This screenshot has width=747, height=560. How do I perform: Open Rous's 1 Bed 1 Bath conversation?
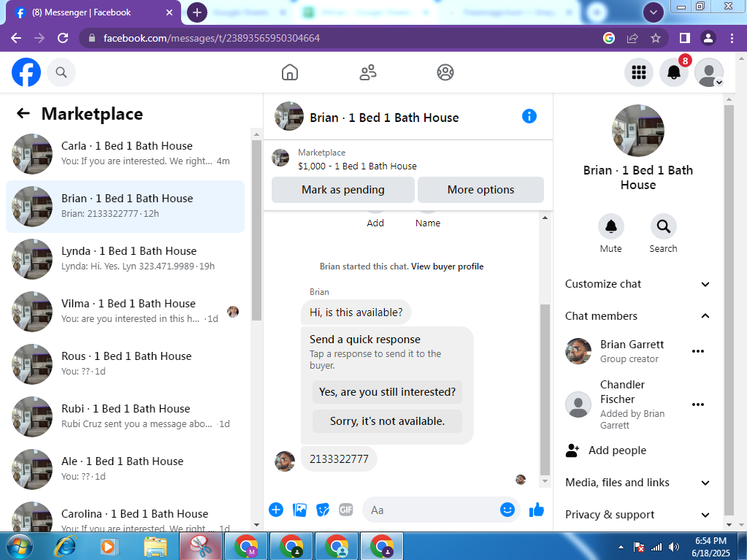point(126,364)
